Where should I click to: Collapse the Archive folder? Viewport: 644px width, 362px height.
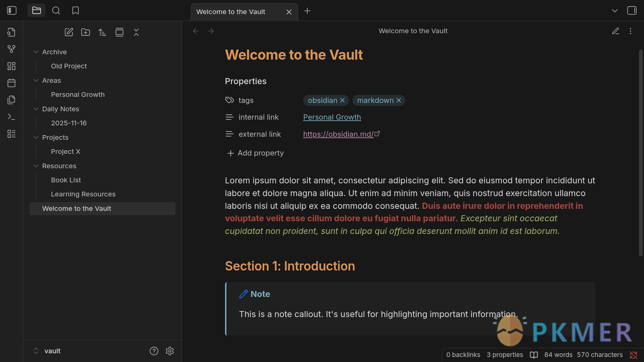click(x=36, y=52)
